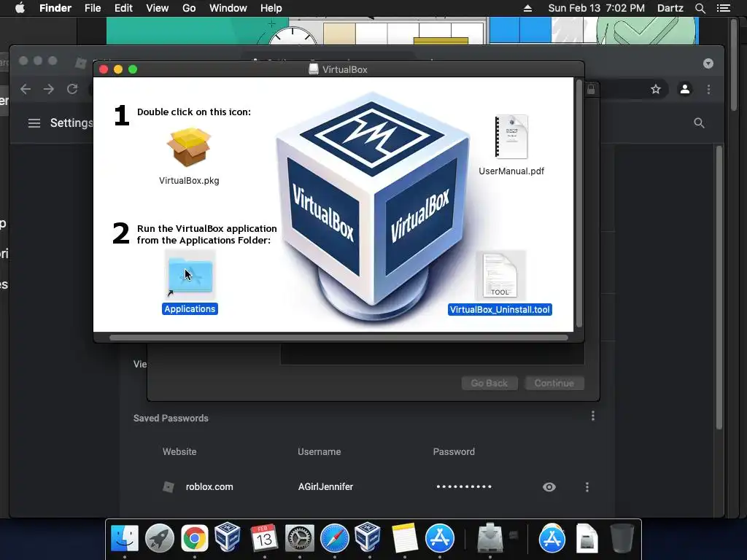The image size is (747, 560).
Task: Open the Installer app icon in Dock
Action: [490, 539]
